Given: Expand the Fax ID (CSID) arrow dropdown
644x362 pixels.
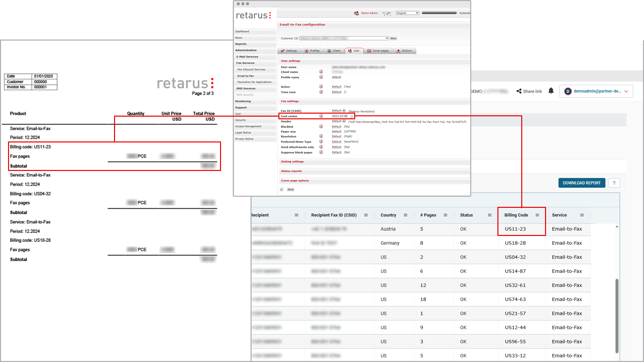Looking at the screenshot, I should (344, 111).
